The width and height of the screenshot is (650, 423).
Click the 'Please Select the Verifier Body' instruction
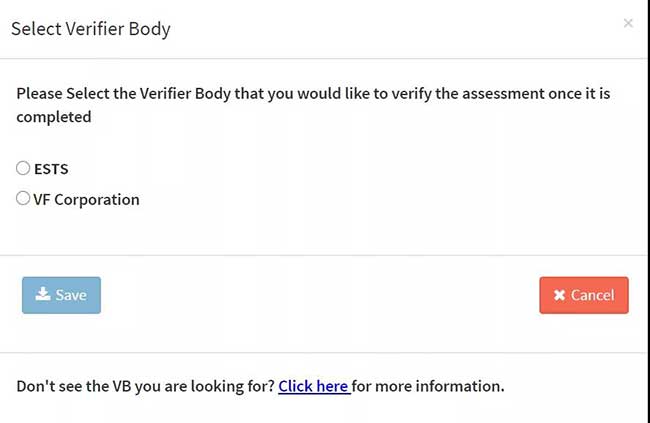coord(313,105)
